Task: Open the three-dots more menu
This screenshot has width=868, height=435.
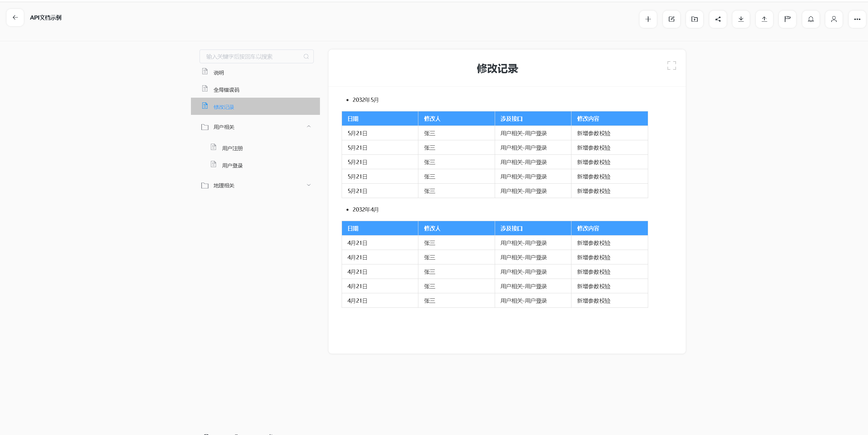Action: click(x=857, y=19)
